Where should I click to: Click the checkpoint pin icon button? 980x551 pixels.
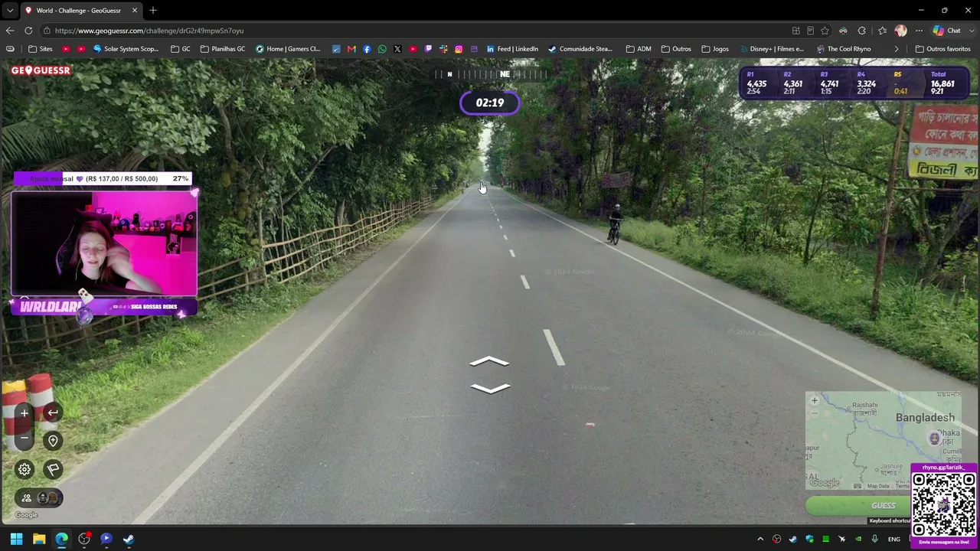(x=53, y=441)
